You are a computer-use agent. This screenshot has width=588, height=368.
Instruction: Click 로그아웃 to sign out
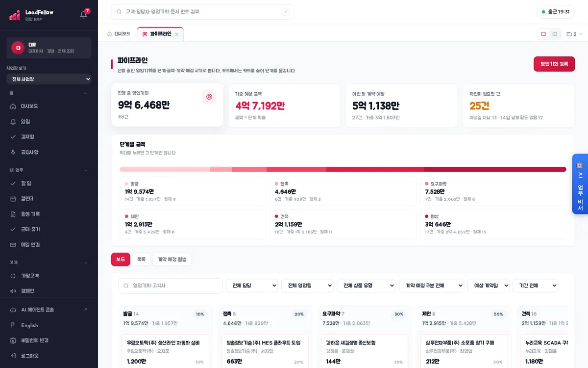[x=49, y=356]
